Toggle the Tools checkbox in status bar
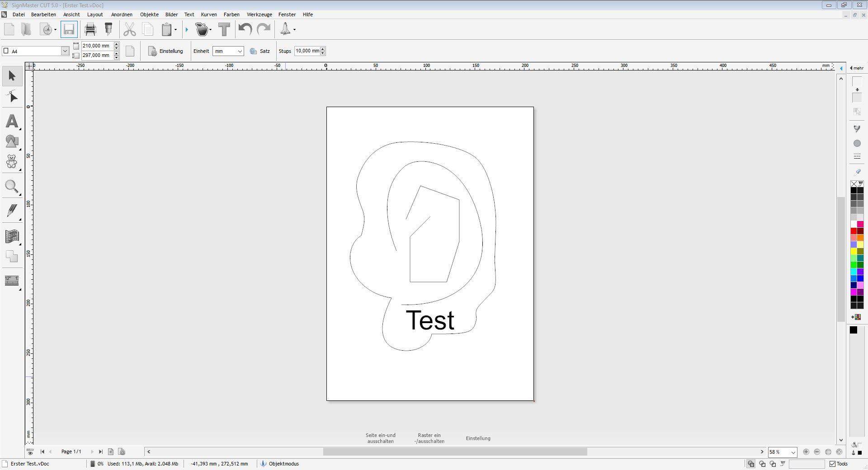Screen dimensions: 868x470 (832, 464)
